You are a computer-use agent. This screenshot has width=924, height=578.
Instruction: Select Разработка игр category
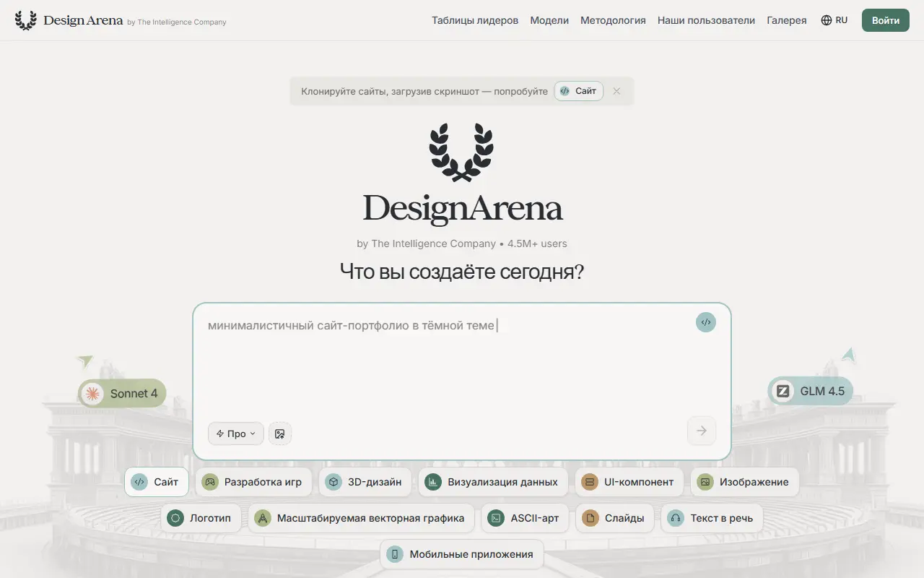[253, 482]
